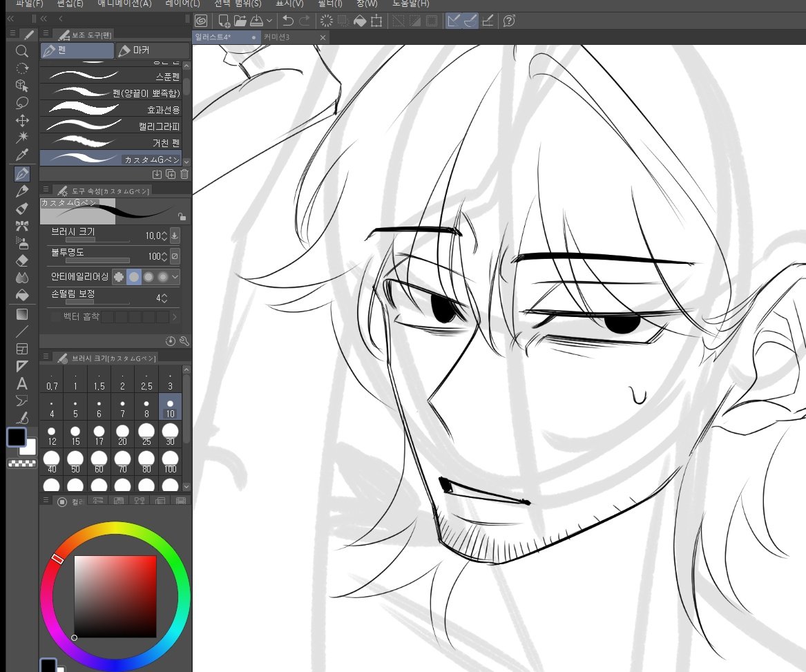Expand the 벡터 흡착 arrow

[175, 317]
